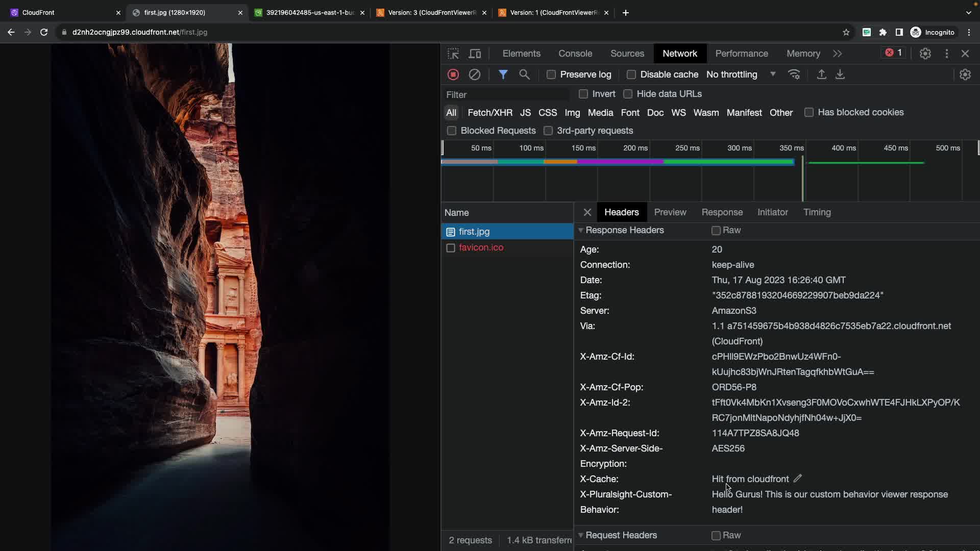Enable Preserve log checkbox

551,74
